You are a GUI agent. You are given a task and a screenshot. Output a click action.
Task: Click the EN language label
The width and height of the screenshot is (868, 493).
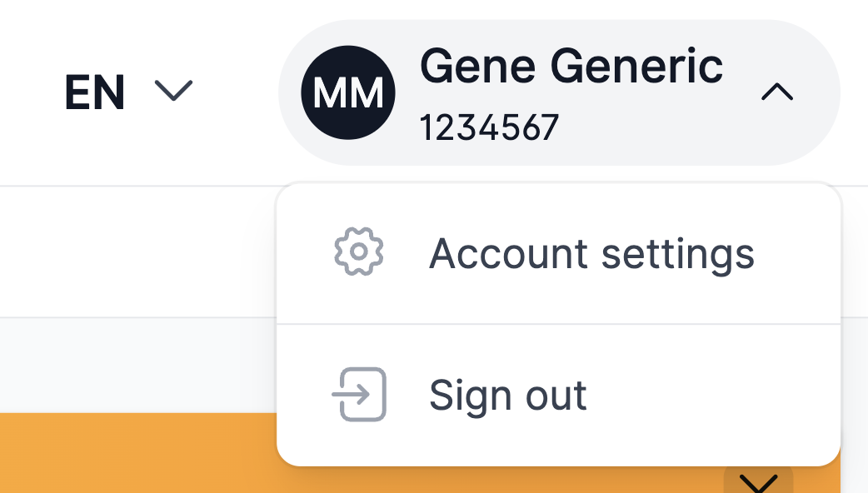[x=95, y=92]
